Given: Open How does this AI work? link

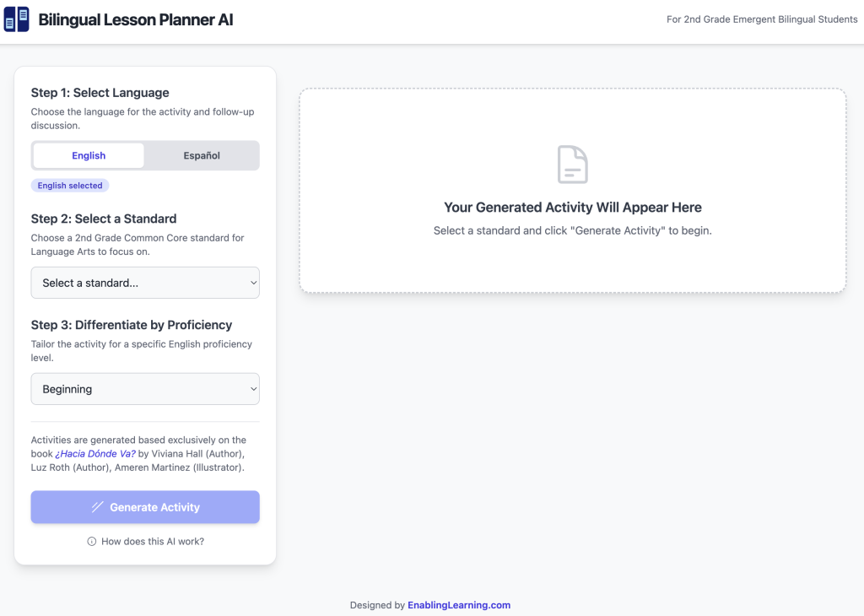Looking at the screenshot, I should [153, 542].
